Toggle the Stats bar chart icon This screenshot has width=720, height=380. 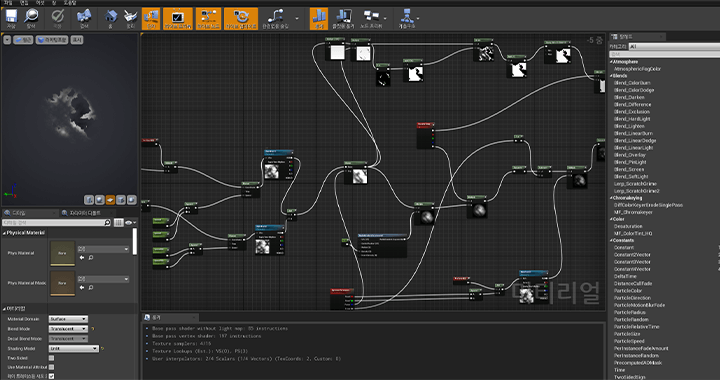coord(319,18)
